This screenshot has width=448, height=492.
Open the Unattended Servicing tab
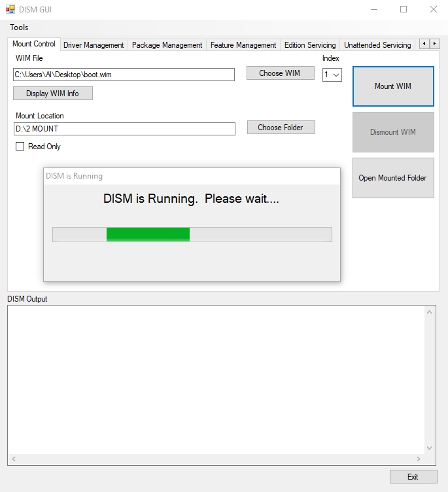[x=377, y=45]
